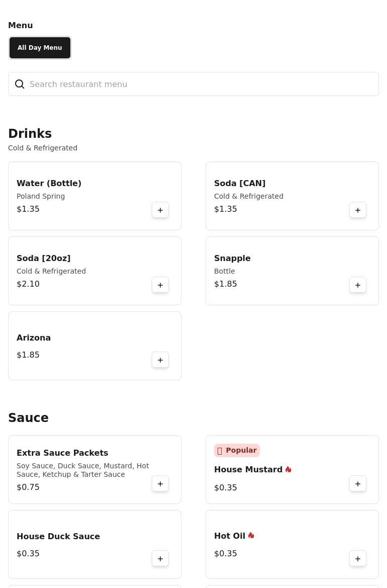Add Arizona drink via plus icon
387x588 pixels.
click(160, 360)
